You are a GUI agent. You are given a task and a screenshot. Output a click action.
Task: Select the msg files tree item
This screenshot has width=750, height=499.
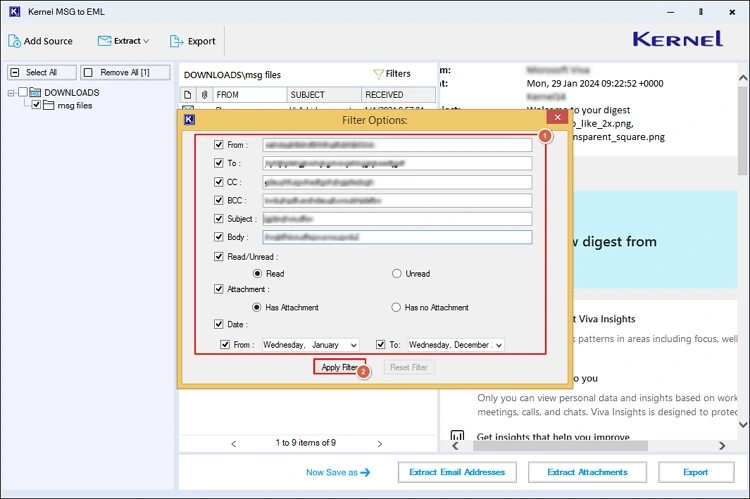(75, 105)
